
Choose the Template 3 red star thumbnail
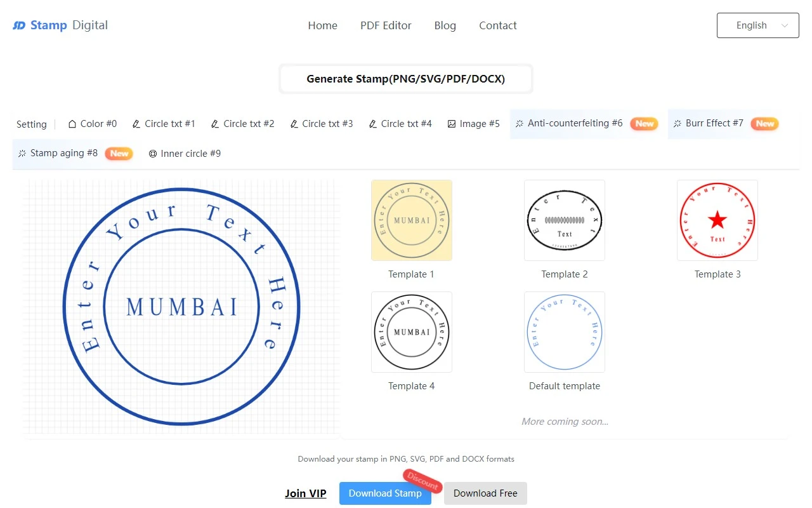[x=717, y=220]
